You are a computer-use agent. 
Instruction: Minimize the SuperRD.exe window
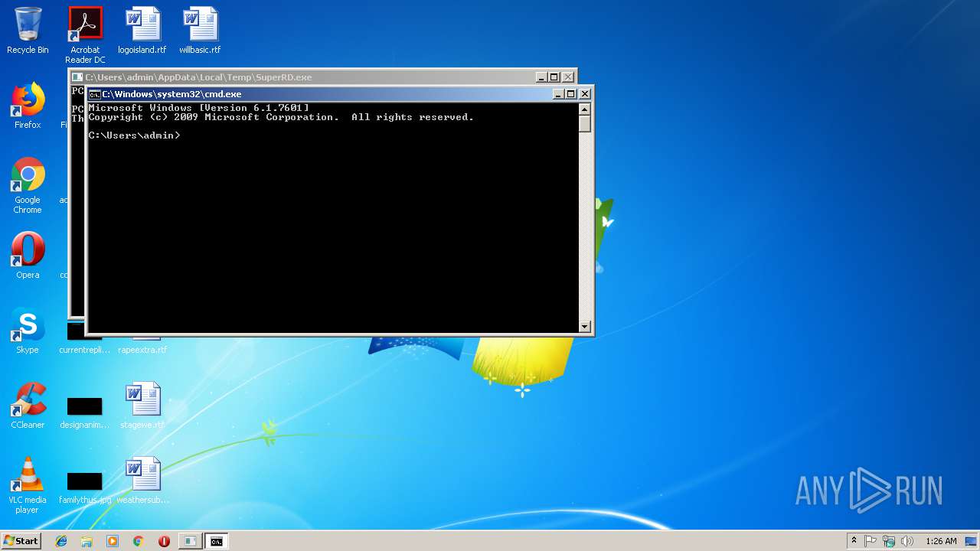(x=541, y=77)
